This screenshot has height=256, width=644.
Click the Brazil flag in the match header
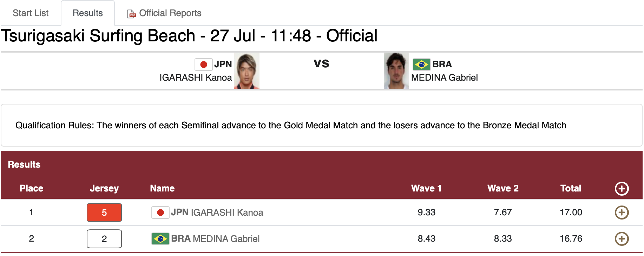point(421,65)
